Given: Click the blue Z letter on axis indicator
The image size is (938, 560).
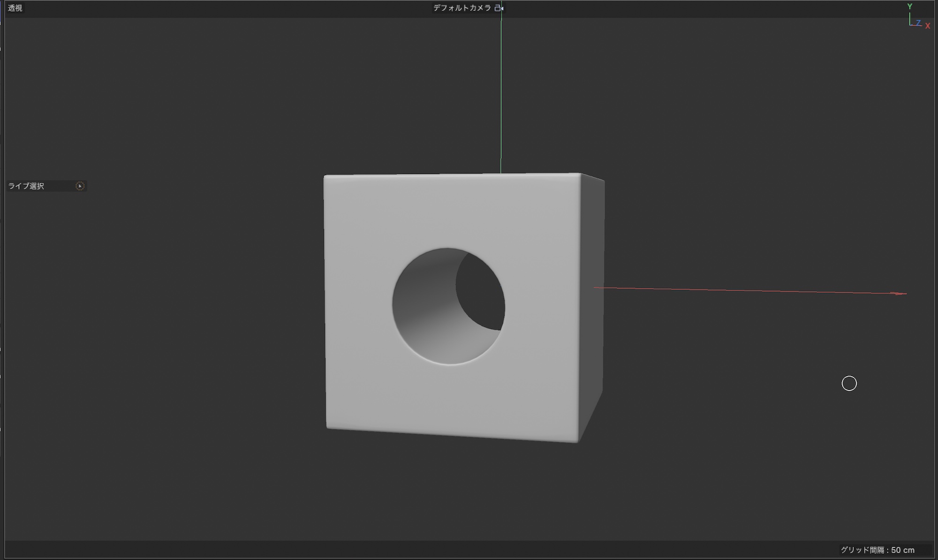Looking at the screenshot, I should [918, 23].
